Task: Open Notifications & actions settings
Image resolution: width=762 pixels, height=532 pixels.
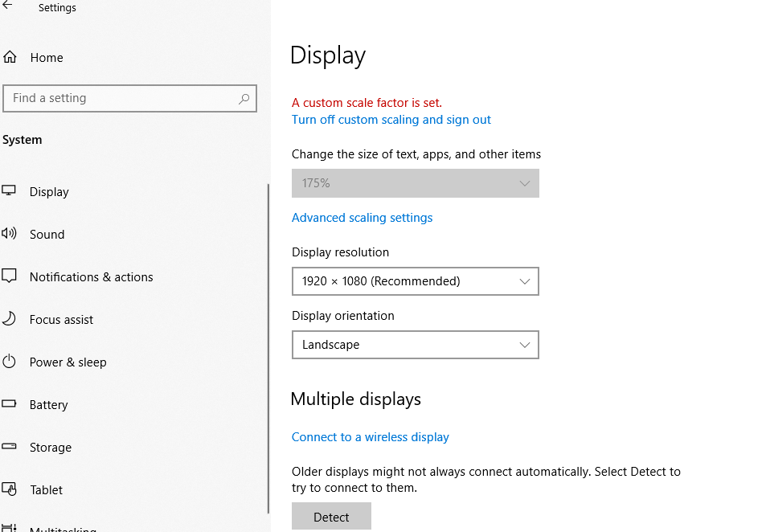Action: (92, 277)
